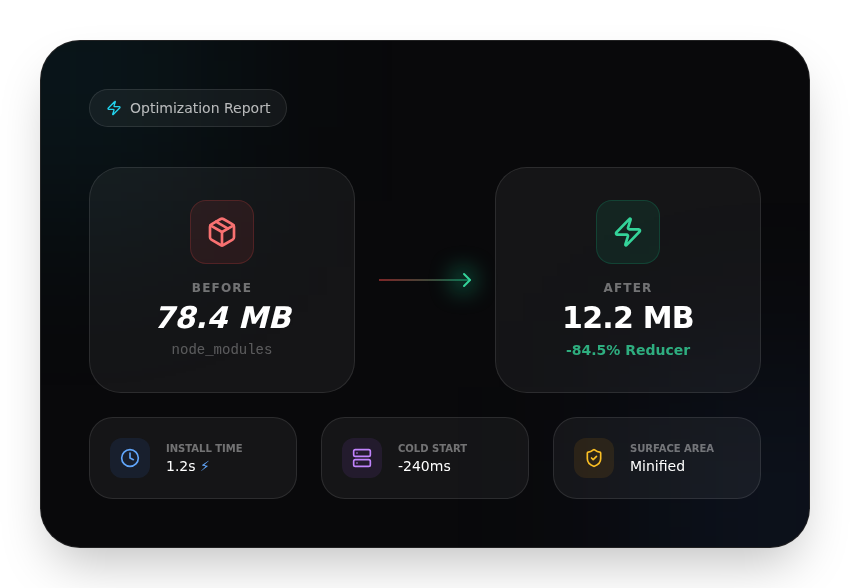Click the small bolt beside 1.2s
The width and height of the screenshot is (850, 588).
[205, 466]
